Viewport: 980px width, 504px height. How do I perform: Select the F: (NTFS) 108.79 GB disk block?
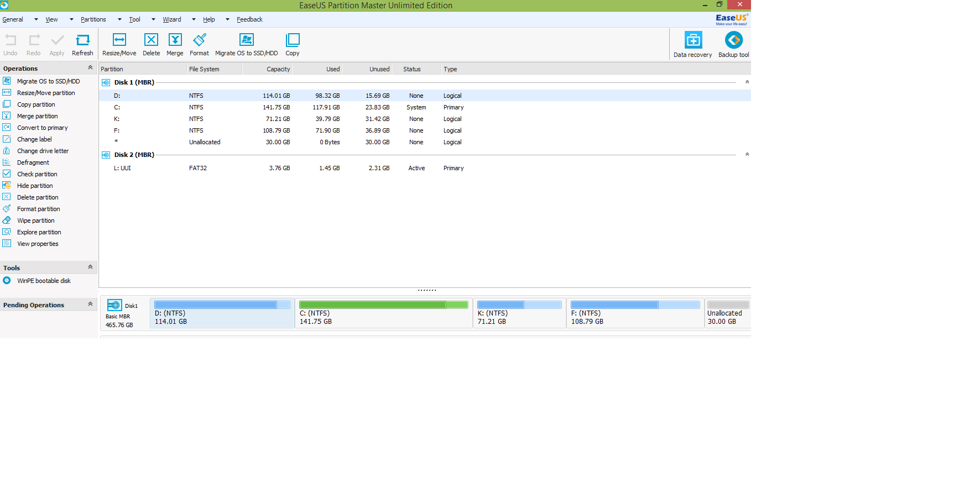pyautogui.click(x=635, y=313)
